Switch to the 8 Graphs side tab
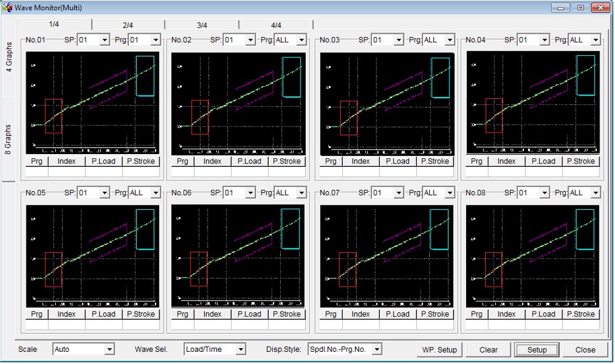 click(x=9, y=140)
